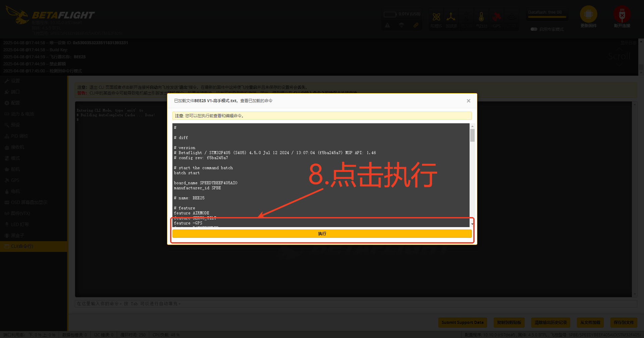The height and width of the screenshot is (338, 644).
Task: Open the 黑盒子 (Blackbox) tab
Action: pos(34,235)
